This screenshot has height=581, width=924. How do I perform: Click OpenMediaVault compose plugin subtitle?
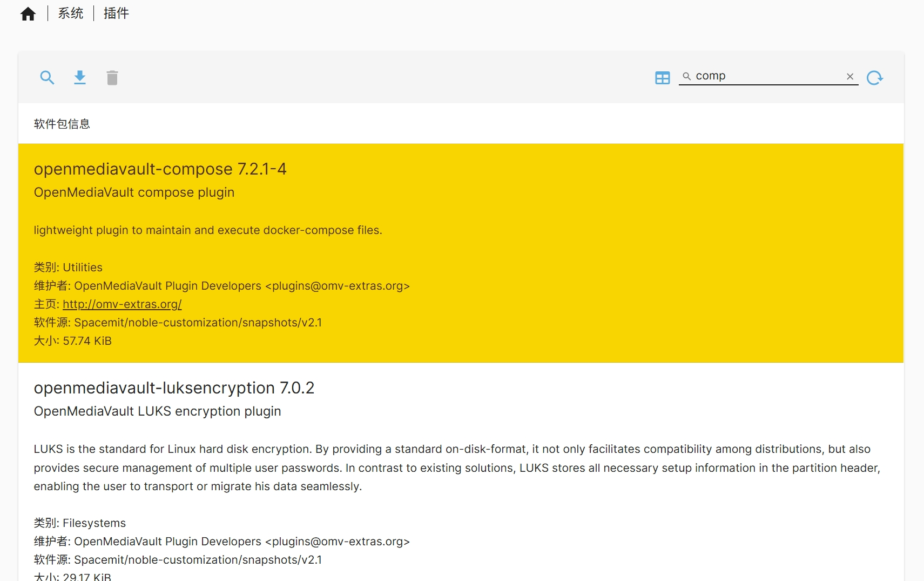(x=134, y=192)
